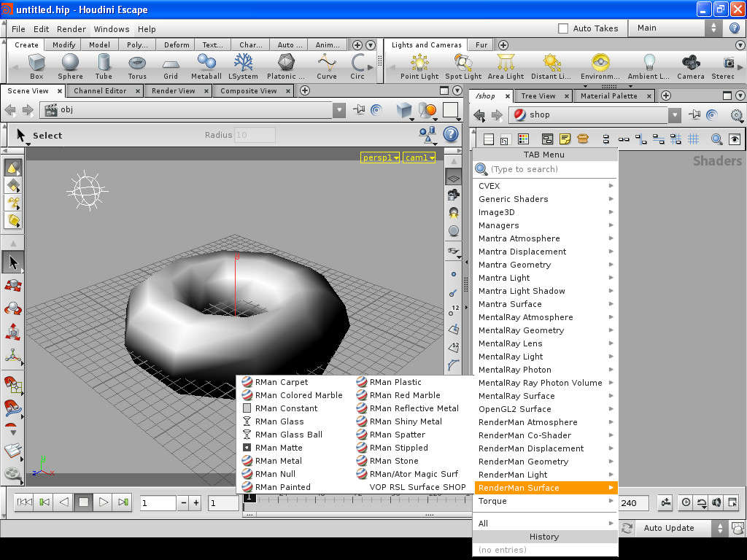Select the Sphere shelf tool
Screen dimensions: 747x560
[x=70, y=66]
